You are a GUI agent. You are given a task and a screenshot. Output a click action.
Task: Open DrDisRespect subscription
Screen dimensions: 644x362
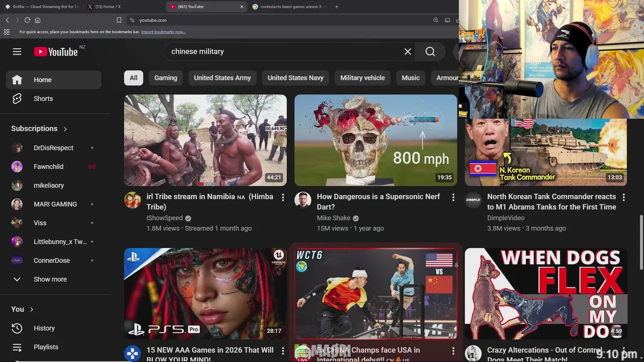pyautogui.click(x=53, y=148)
